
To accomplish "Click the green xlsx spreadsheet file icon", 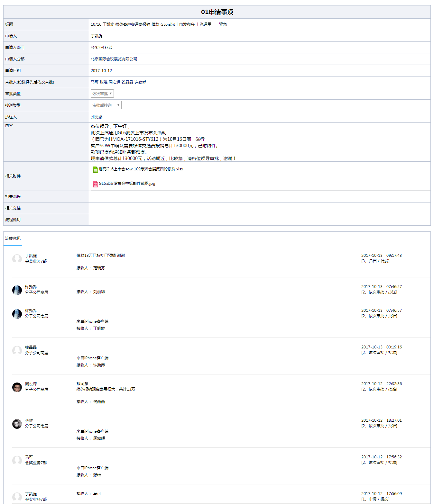I will click(x=95, y=169).
